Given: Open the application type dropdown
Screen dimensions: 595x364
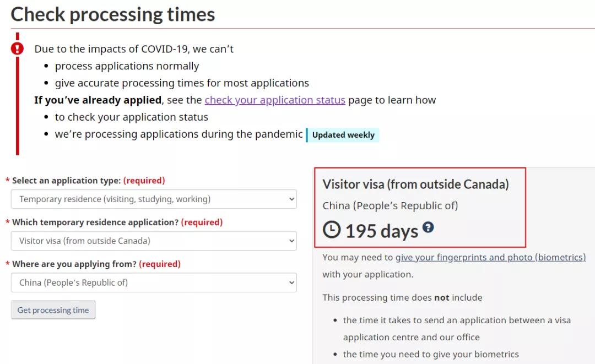Looking at the screenshot, I should (x=154, y=199).
